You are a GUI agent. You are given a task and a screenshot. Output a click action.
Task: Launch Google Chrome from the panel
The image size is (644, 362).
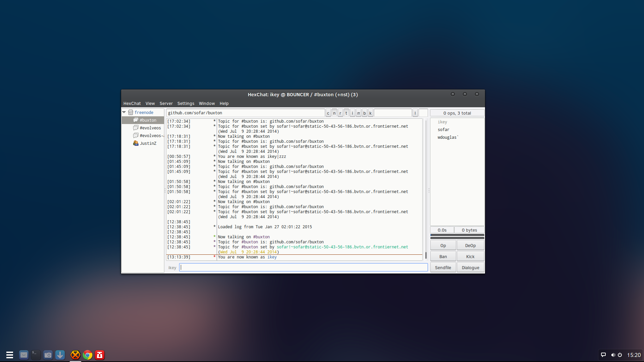tap(88, 355)
